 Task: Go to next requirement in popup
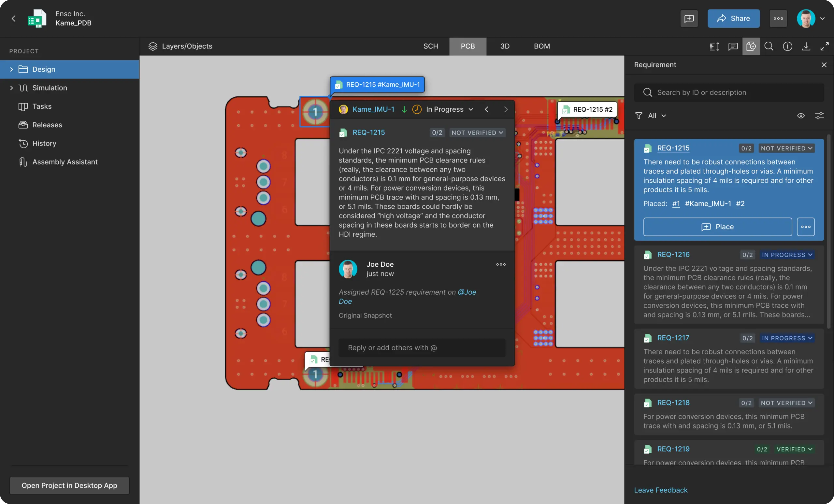[x=506, y=109]
